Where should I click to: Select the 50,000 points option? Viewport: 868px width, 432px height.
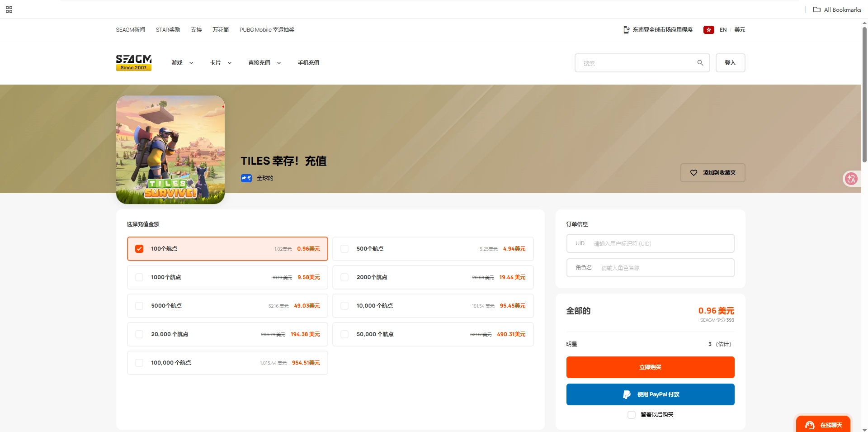coord(433,334)
